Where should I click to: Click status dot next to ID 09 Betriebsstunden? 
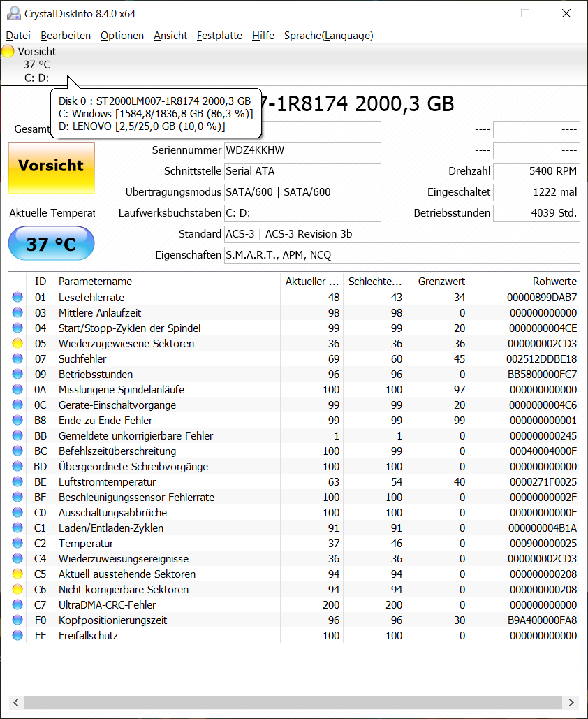(17, 375)
